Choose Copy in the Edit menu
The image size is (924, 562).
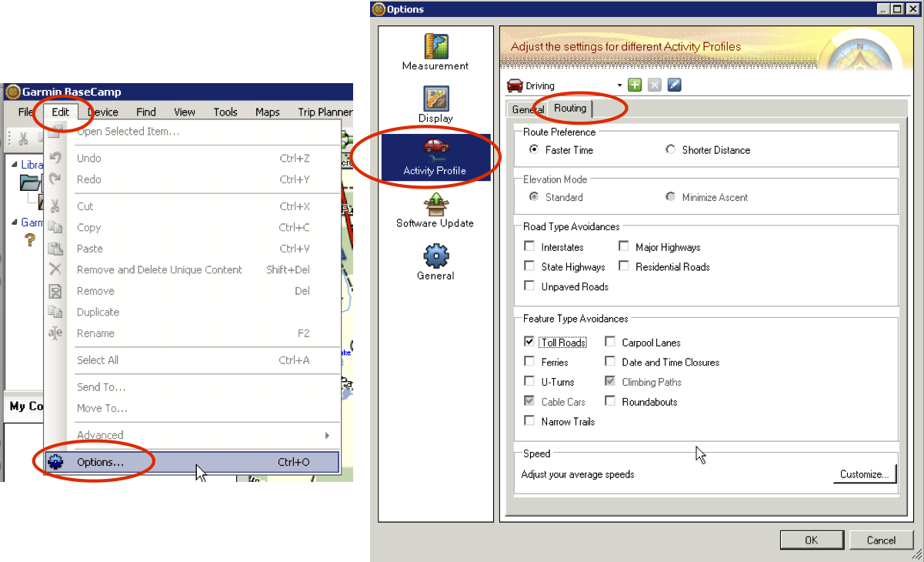[x=192, y=227]
